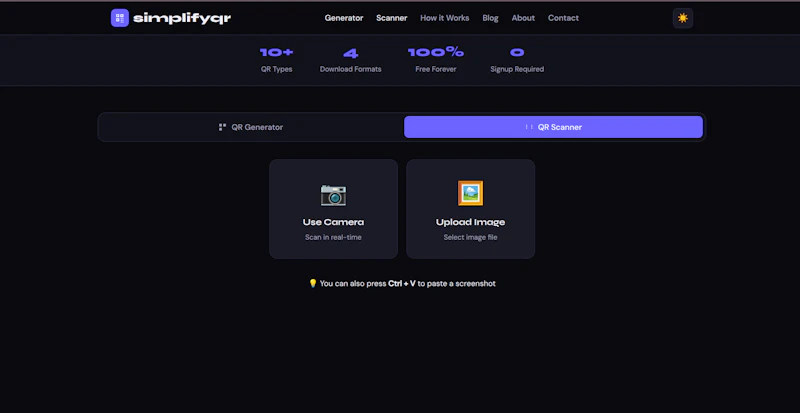Click the simplifyqr brand name text

182,18
